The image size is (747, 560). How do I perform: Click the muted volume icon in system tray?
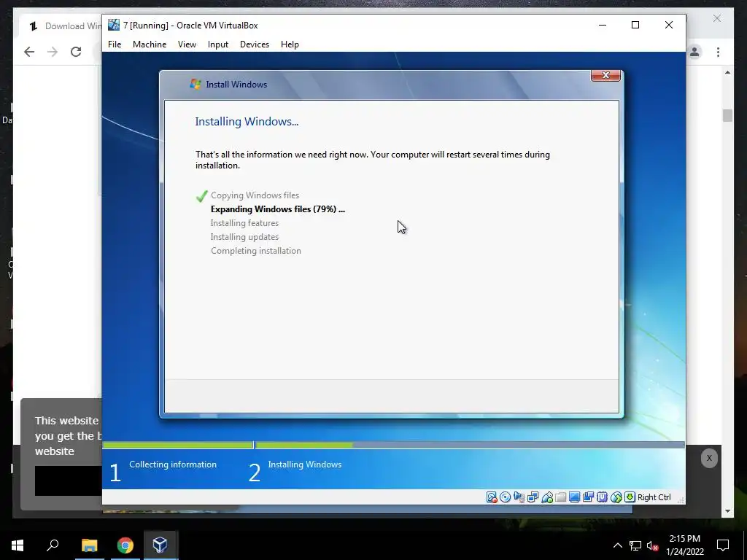653,545
